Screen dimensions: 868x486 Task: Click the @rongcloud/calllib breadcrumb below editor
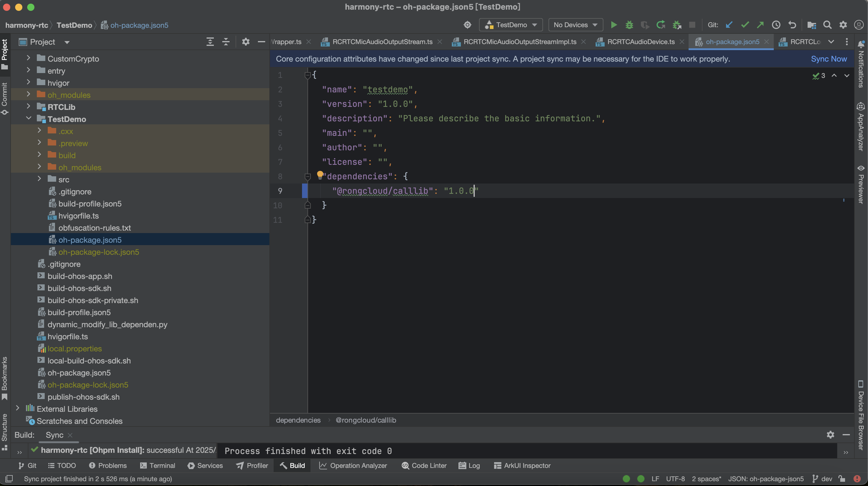(x=366, y=420)
